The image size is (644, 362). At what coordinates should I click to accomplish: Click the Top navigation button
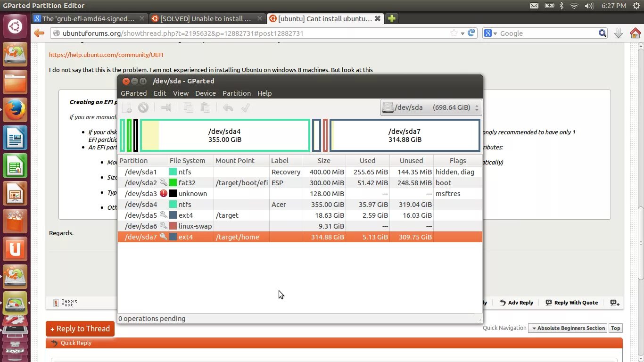coord(616,328)
